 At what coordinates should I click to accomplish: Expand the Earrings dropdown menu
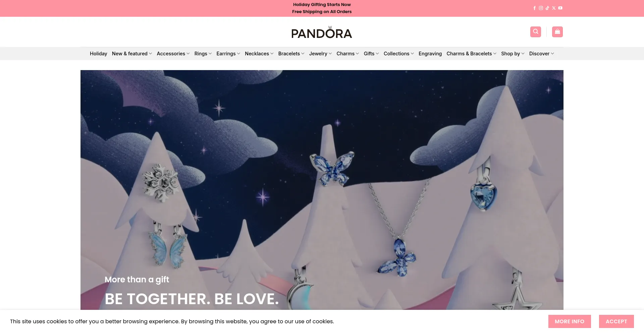point(228,54)
